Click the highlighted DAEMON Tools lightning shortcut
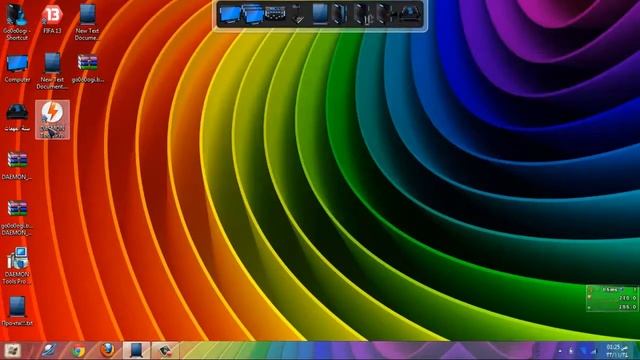This screenshot has height=360, width=640. pos(52,119)
